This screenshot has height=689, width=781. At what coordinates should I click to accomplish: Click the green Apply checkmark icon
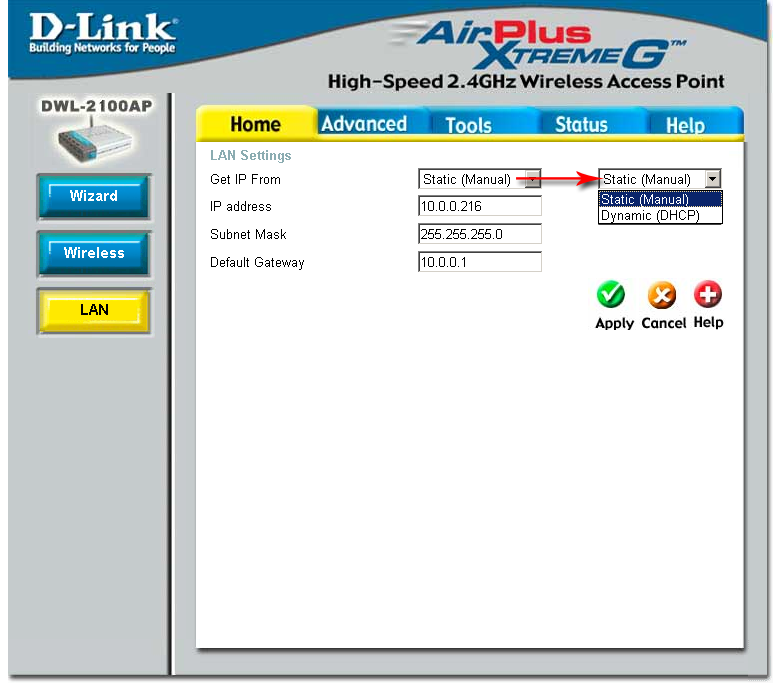tap(611, 294)
